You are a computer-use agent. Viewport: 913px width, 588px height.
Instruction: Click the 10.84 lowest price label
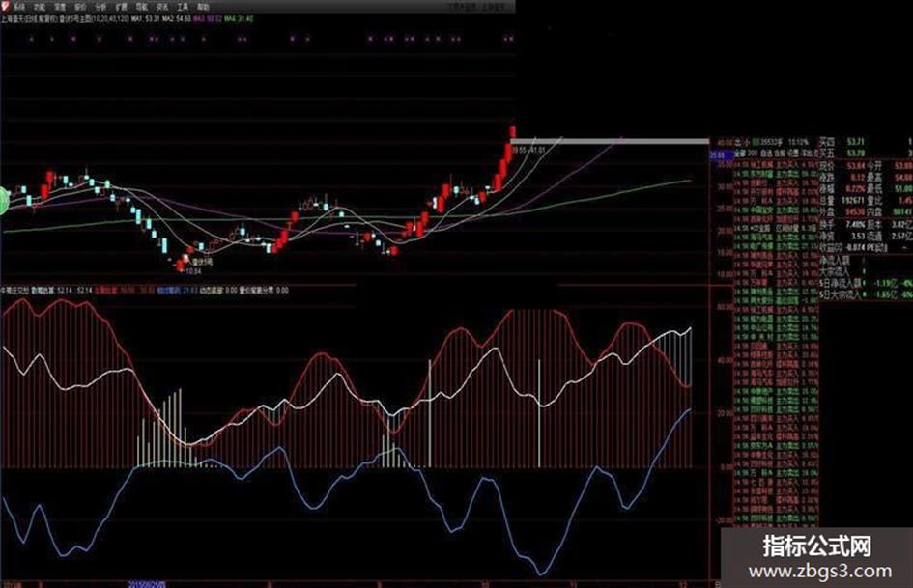coord(192,271)
